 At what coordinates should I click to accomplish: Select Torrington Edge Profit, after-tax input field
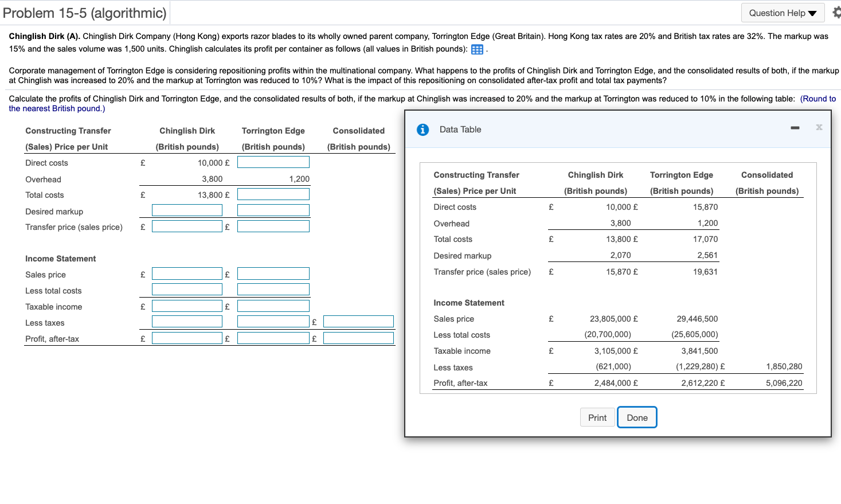(273, 338)
